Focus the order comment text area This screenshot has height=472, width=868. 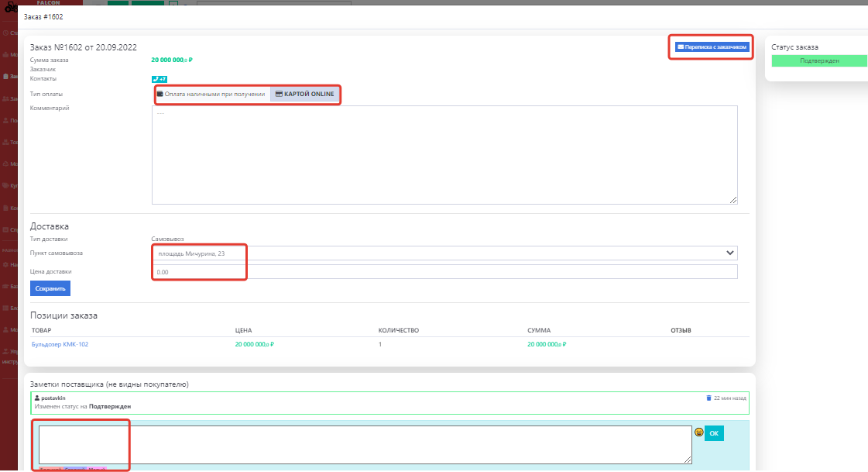(444, 155)
